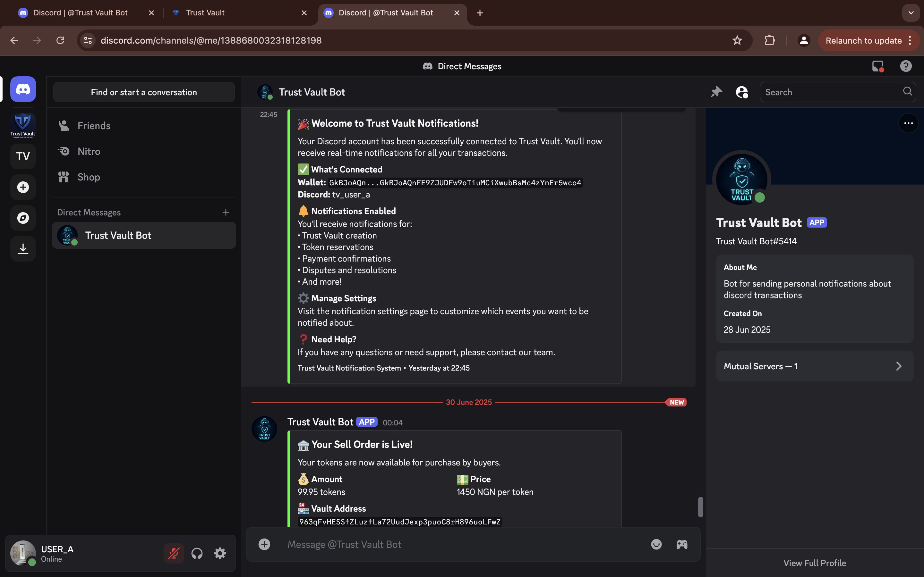
Task: Click Find or start a conversation
Action: [143, 92]
